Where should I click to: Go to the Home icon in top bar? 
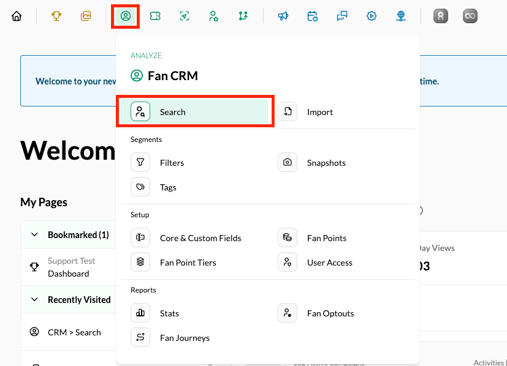coord(17,16)
